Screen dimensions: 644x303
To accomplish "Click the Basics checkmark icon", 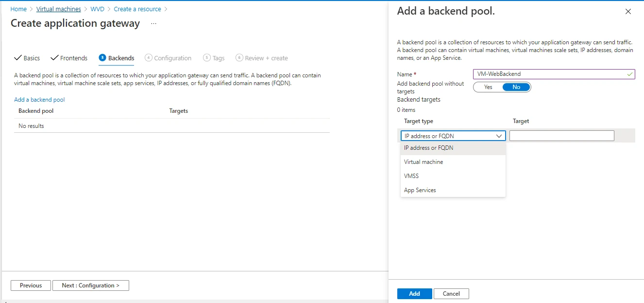I will point(18,58).
